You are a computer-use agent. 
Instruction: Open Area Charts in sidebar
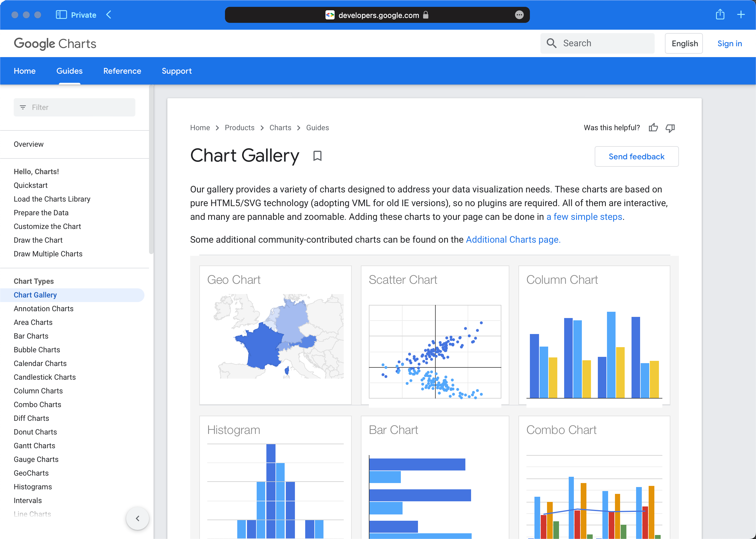[x=33, y=322]
